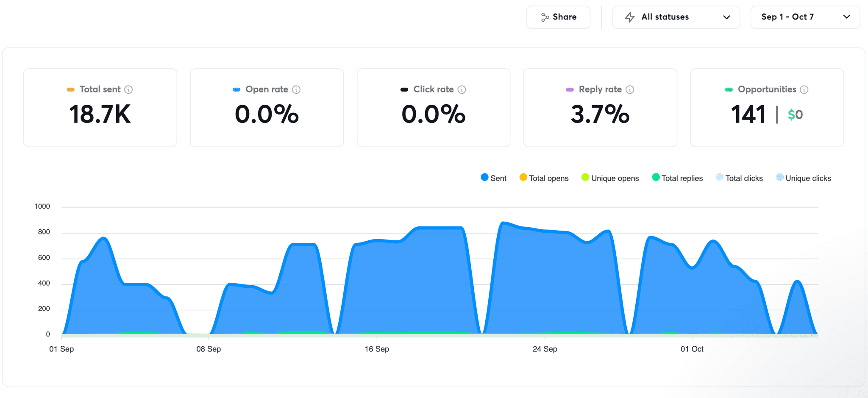Click the lightning bolt status icon
This screenshot has height=398, width=868.
point(630,17)
